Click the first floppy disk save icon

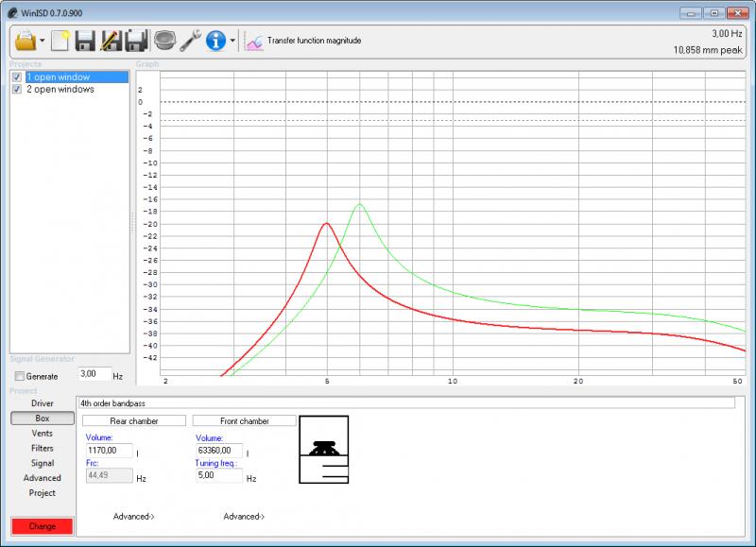(85, 41)
